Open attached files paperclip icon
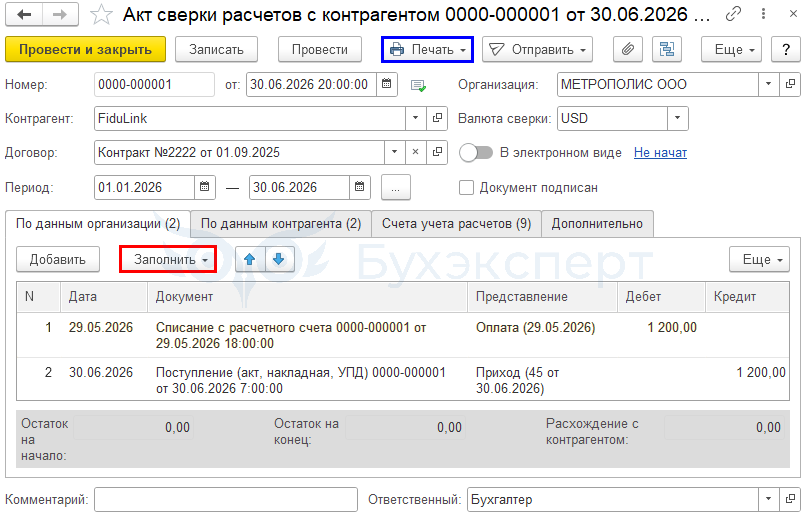 [628, 49]
